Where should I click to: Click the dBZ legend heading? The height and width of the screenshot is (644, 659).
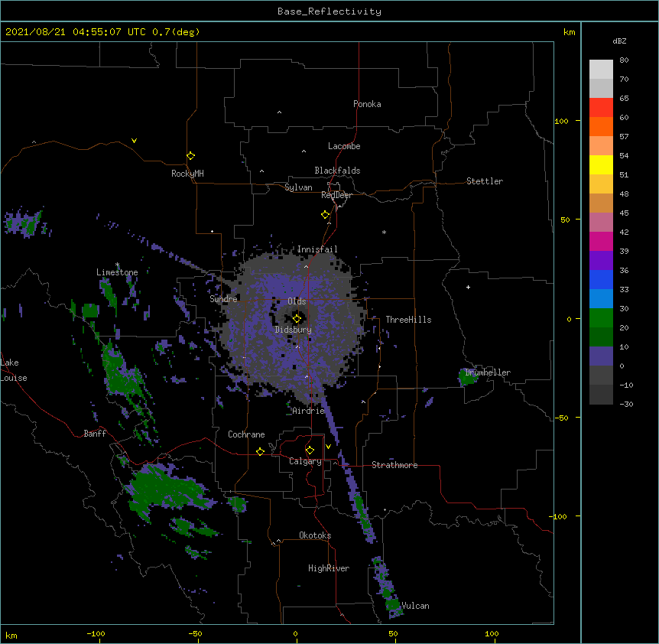(619, 41)
